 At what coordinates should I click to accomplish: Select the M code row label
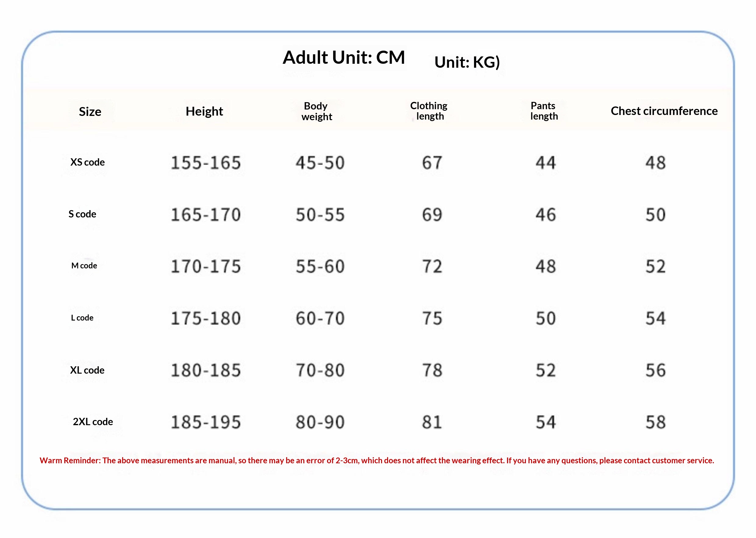[x=84, y=266]
